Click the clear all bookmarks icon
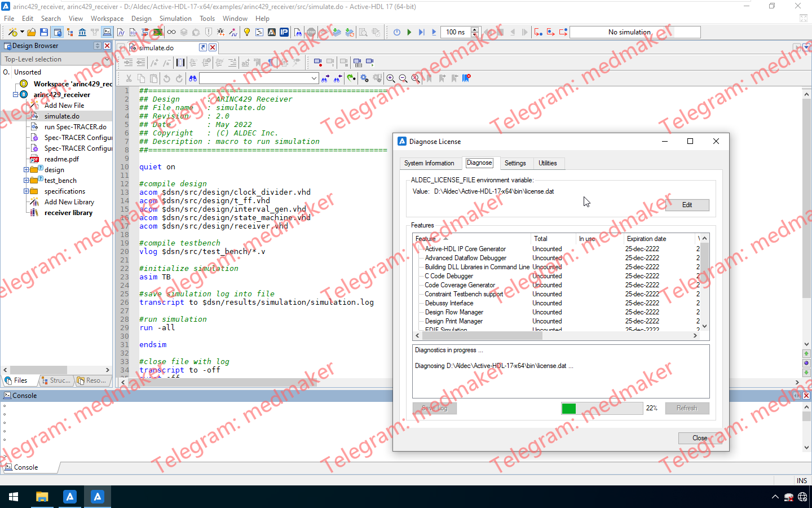The width and height of the screenshot is (812, 508). 466,78
